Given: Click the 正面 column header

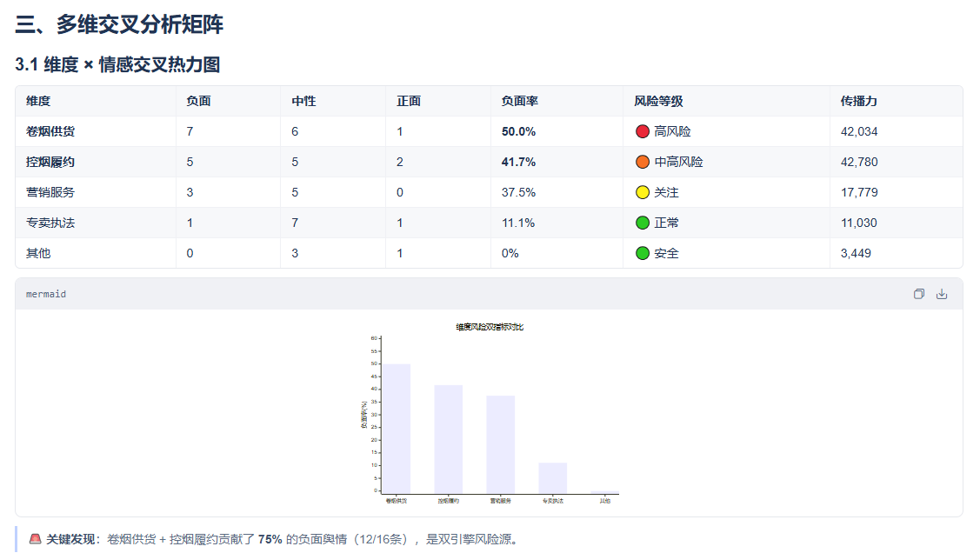Looking at the screenshot, I should pyautogui.click(x=409, y=101).
